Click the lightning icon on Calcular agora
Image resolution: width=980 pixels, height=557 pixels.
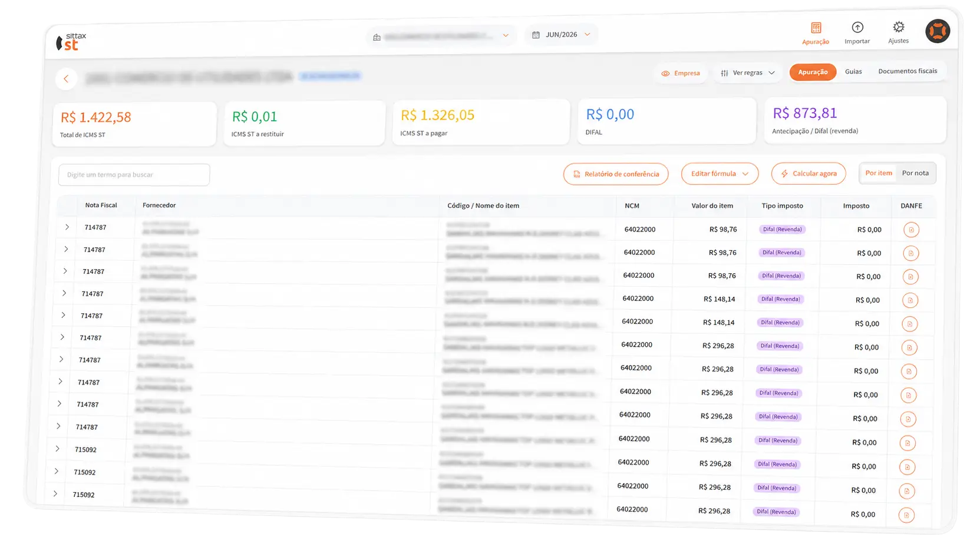coord(784,174)
